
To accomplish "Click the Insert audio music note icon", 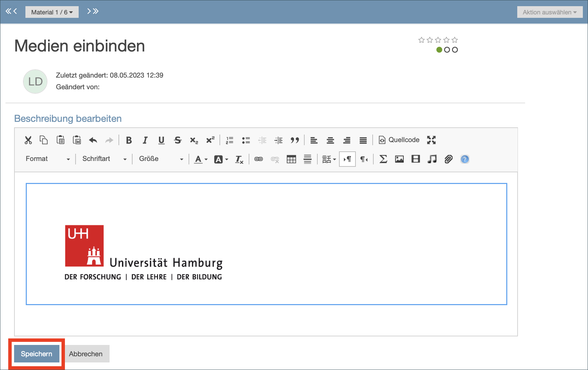I will 432,159.
